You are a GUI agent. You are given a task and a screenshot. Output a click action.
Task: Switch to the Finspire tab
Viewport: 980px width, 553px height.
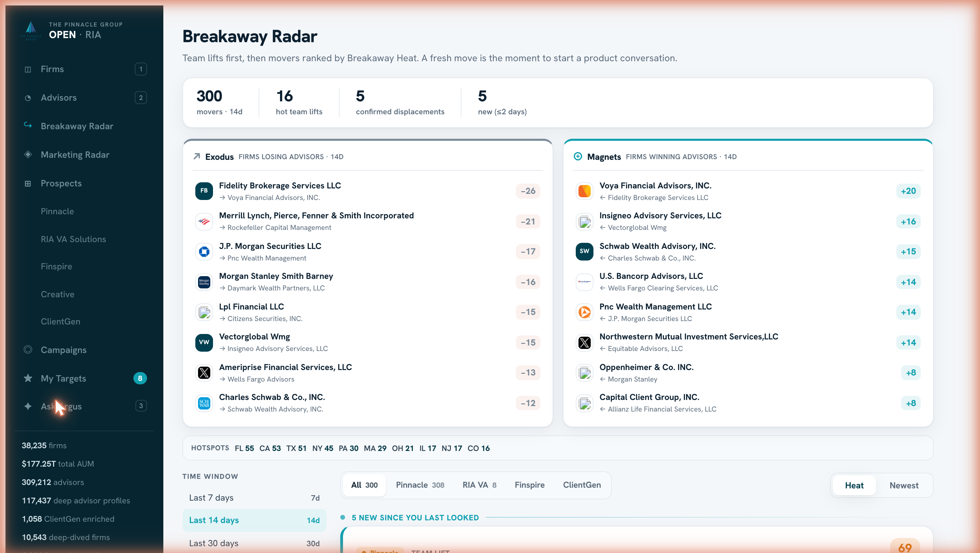coord(529,485)
